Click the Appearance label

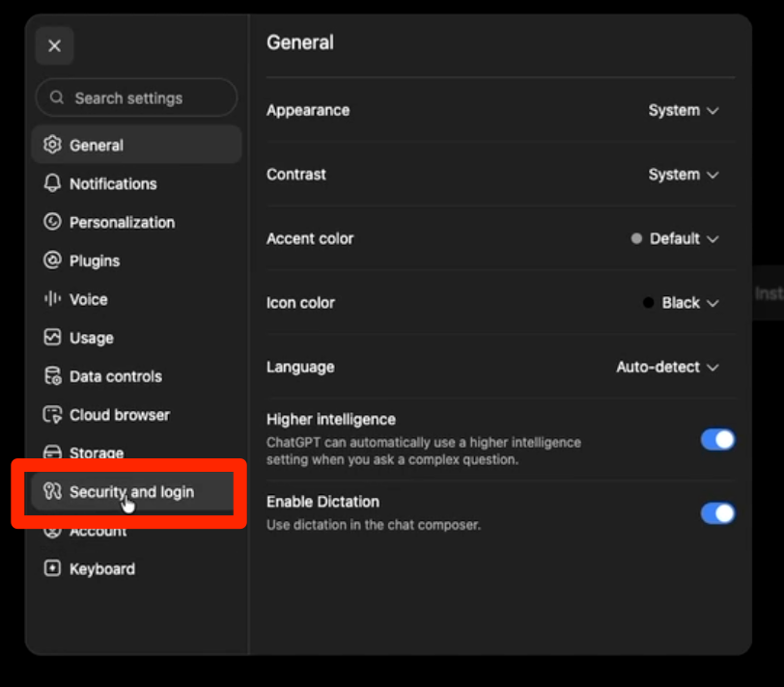308,110
